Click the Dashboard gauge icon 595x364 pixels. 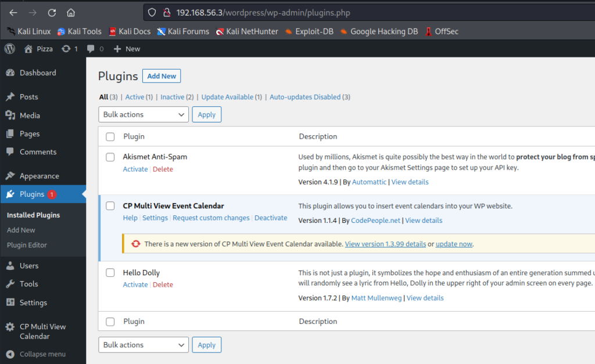(x=10, y=73)
